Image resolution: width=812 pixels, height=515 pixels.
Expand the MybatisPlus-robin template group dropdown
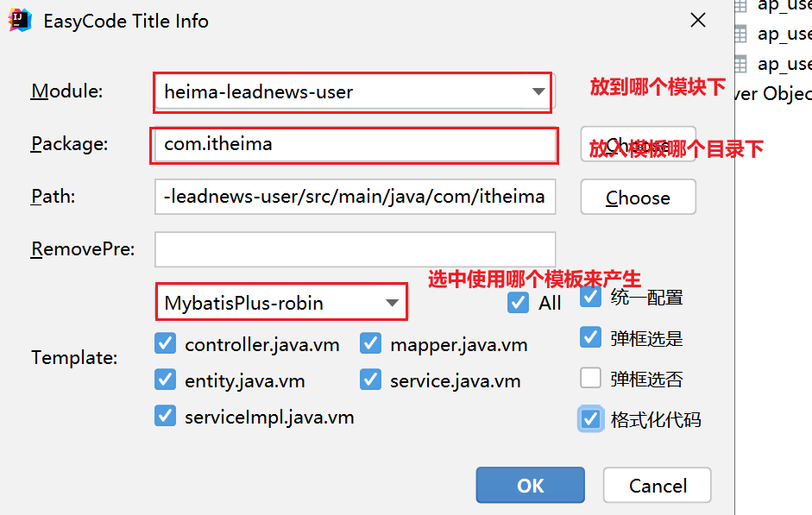point(281,303)
